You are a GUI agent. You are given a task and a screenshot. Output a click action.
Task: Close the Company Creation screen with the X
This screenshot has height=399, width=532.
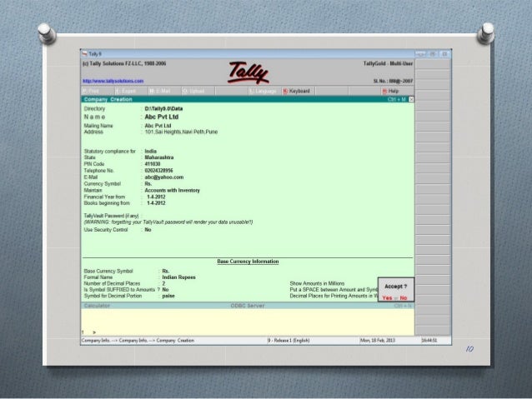[411, 99]
